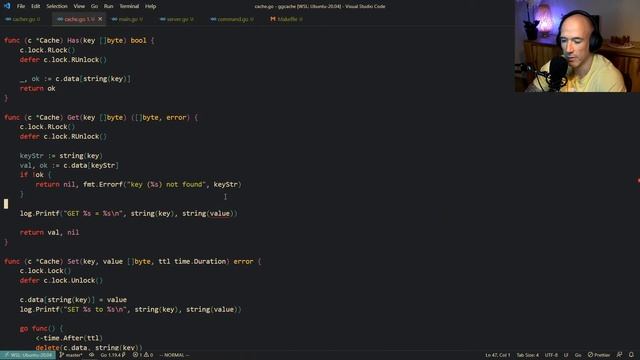This screenshot has width=640, height=360.
Task: Click the delete(c.data, string(key)) line
Action: 89,348
